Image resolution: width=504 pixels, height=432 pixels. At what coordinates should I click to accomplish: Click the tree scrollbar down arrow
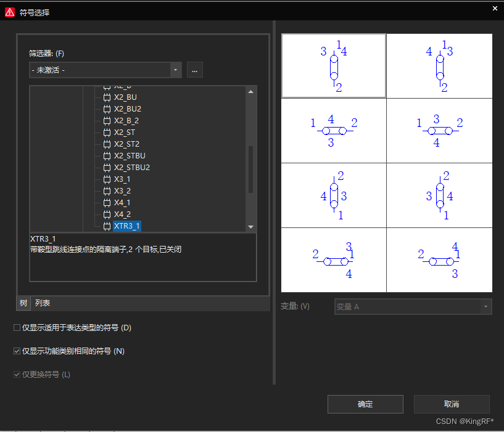point(251,227)
